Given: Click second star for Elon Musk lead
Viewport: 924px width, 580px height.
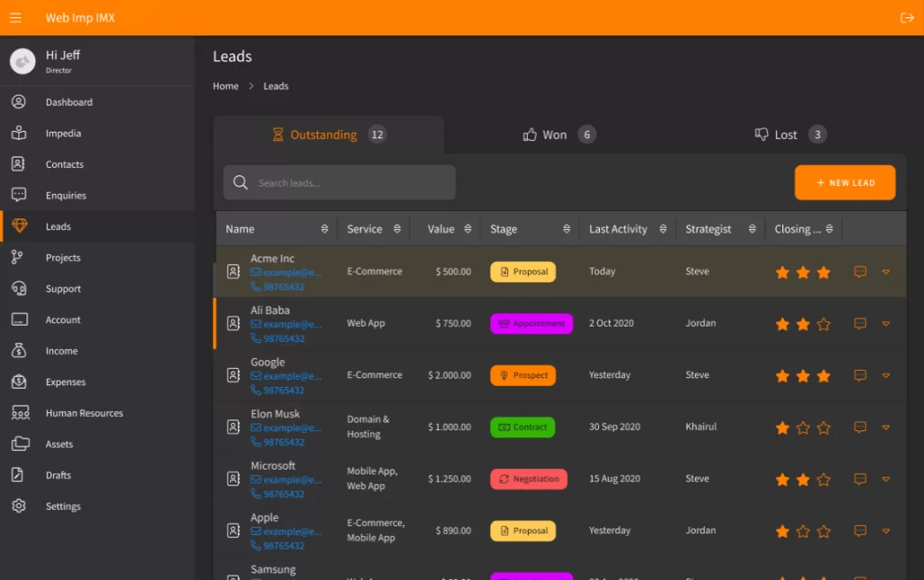Looking at the screenshot, I should click(x=803, y=428).
